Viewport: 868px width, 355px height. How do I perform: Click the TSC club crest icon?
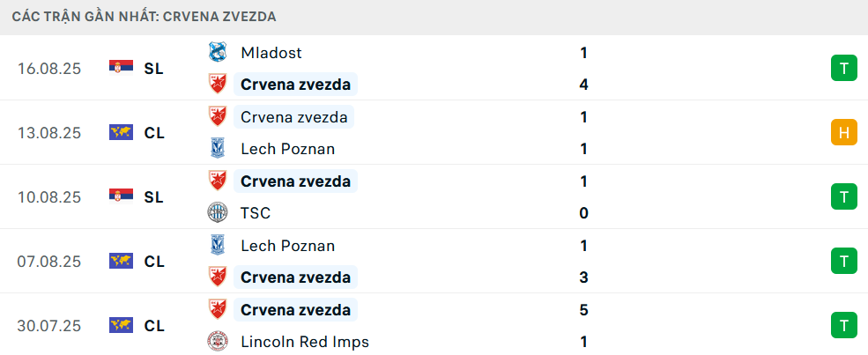[217, 213]
